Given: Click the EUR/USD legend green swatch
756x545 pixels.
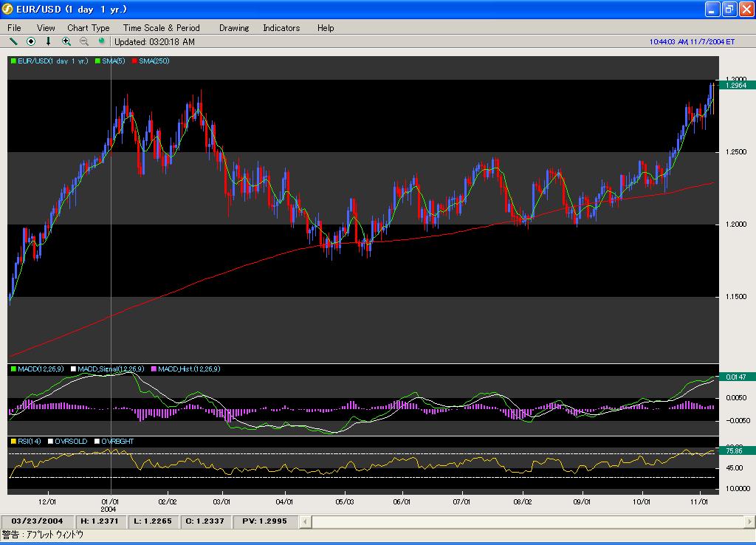Looking at the screenshot, I should coord(13,61).
